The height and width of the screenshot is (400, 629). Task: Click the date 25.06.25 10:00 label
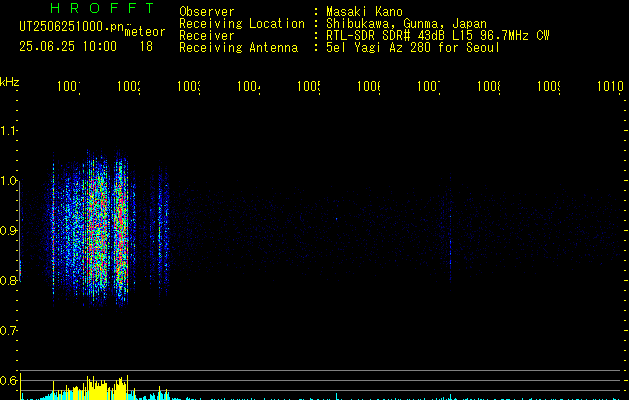pos(68,47)
